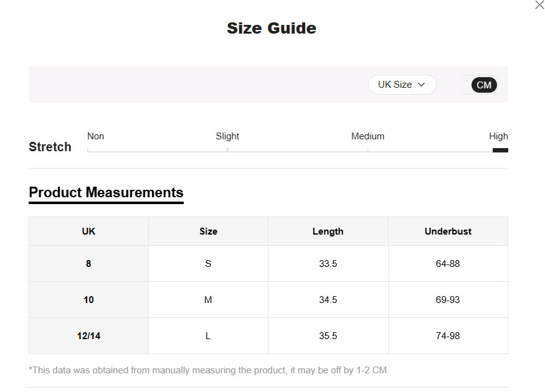Click the Size Guide heading

[272, 28]
